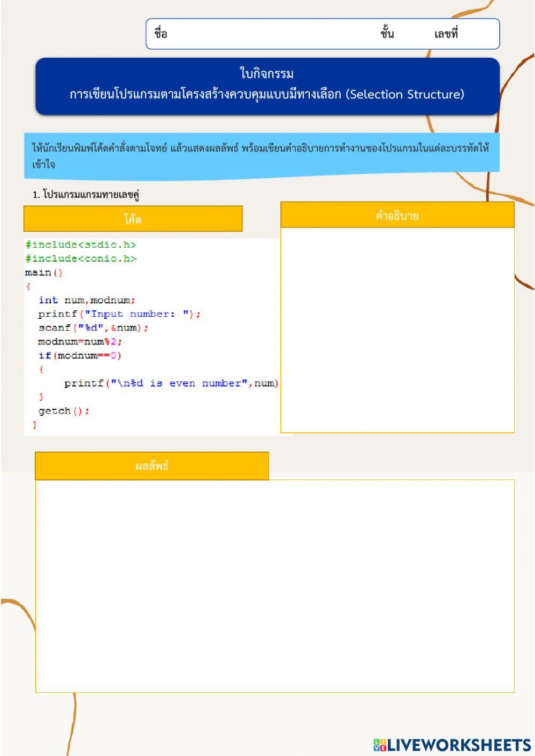This screenshot has width=535, height=756.
Task: Click the Liveworksheets logo
Action: tap(452, 745)
